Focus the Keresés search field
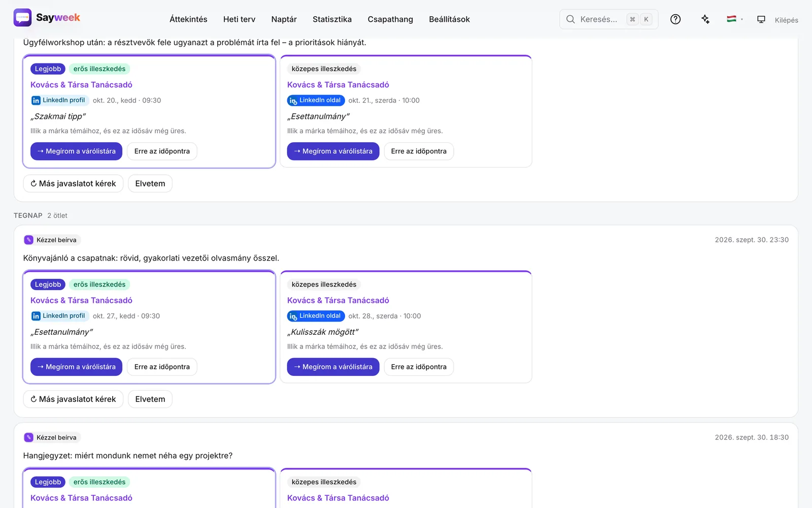This screenshot has width=812, height=508. 608,19
